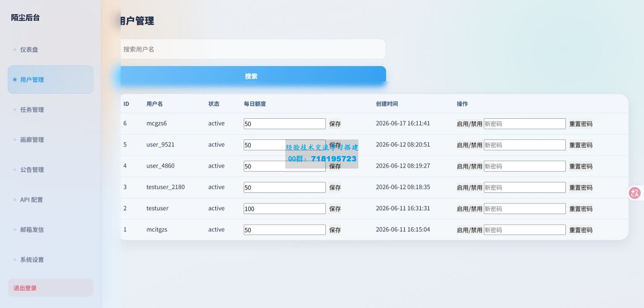Image resolution: width=644 pixels, height=308 pixels.
Task: Click the 新密码 field for testuser_2180
Action: tap(525, 188)
